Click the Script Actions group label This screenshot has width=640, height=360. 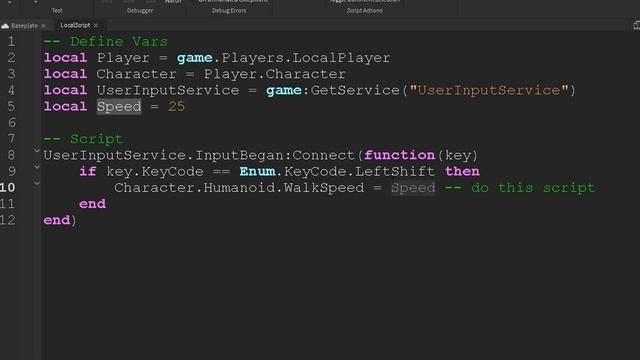coord(364,11)
